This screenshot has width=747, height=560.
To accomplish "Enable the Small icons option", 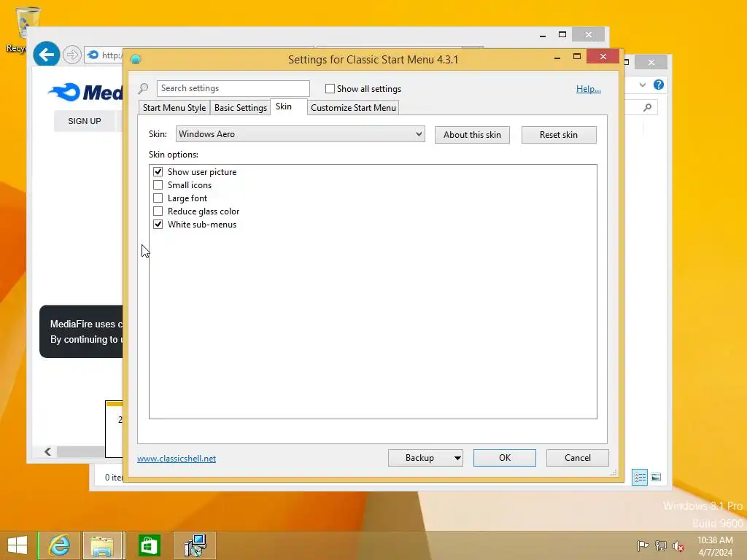I will tap(158, 184).
